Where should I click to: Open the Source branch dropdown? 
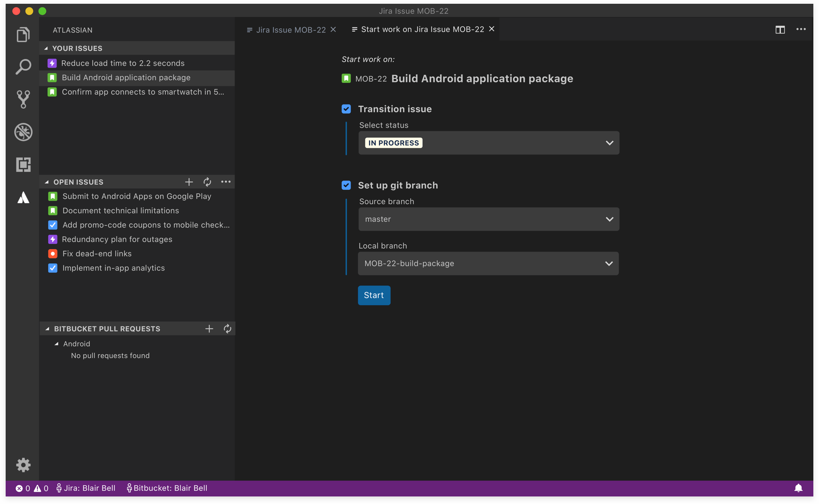click(489, 219)
